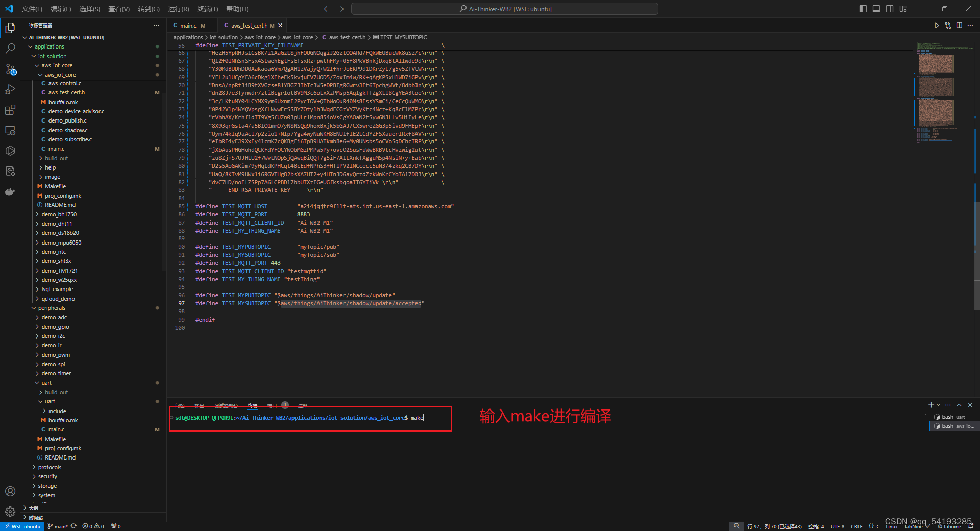The width and height of the screenshot is (980, 531).
Task: Click the WSL: ubuntu remote indicator
Action: point(22,526)
